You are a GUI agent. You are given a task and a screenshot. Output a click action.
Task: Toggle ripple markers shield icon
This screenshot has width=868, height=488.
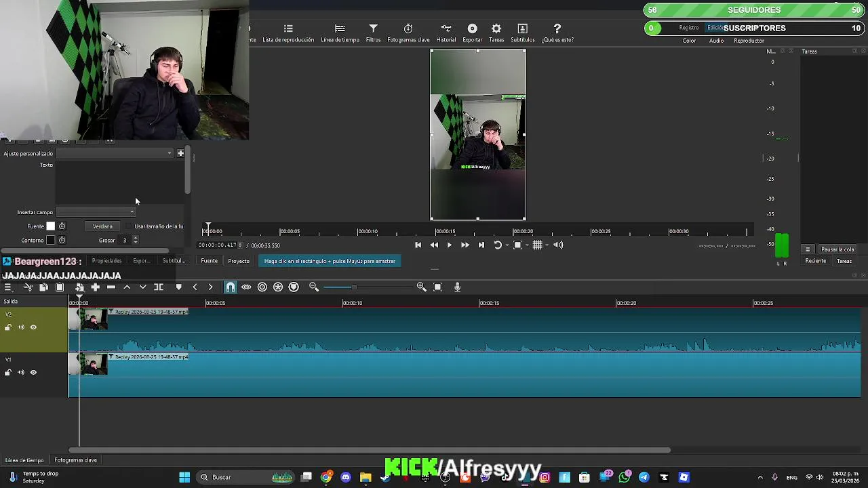[294, 287]
